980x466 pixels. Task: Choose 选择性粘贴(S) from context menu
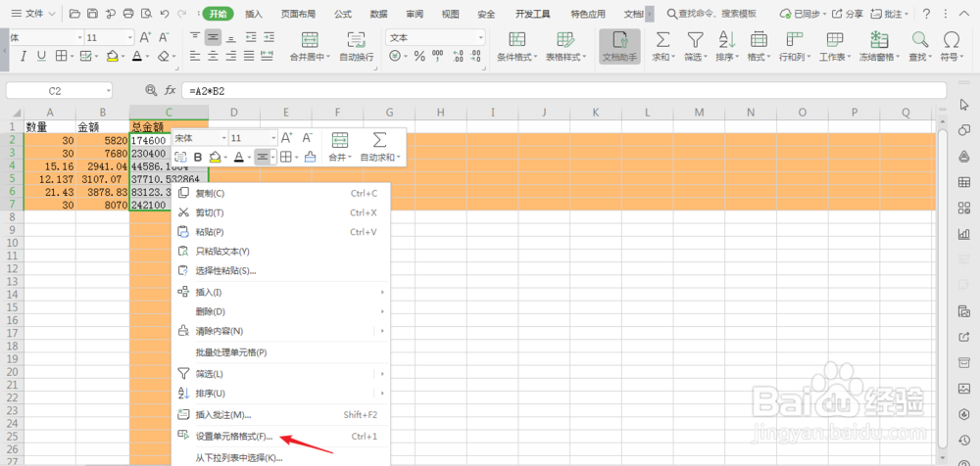click(x=280, y=270)
